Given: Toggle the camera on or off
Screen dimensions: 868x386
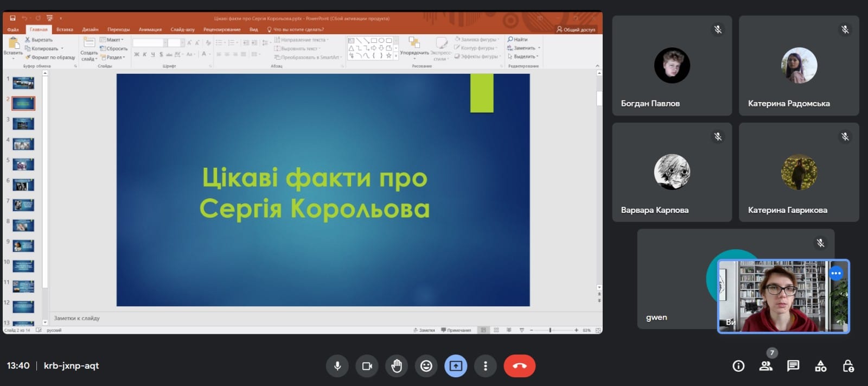Looking at the screenshot, I should coord(367,366).
